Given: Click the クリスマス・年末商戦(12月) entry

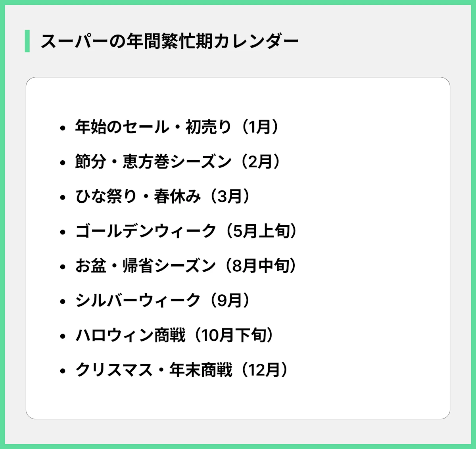Looking at the screenshot, I should 181,370.
